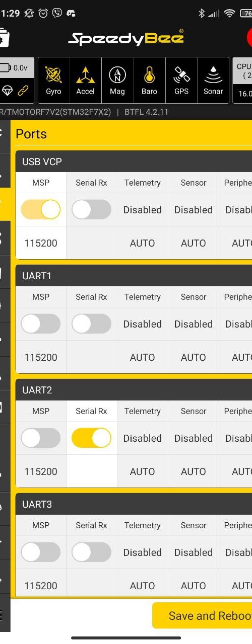Change UART1 MSP baud rate 115200
This screenshot has width=252, height=644.
41,357
